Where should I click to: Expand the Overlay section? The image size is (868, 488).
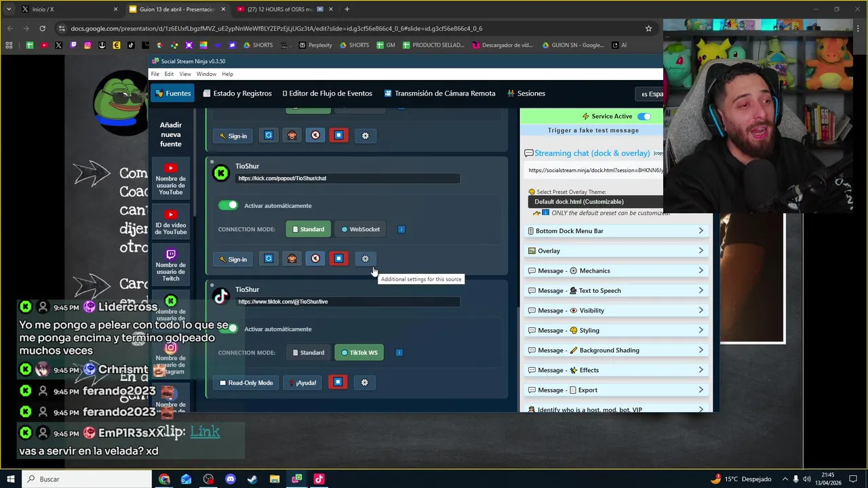point(616,251)
